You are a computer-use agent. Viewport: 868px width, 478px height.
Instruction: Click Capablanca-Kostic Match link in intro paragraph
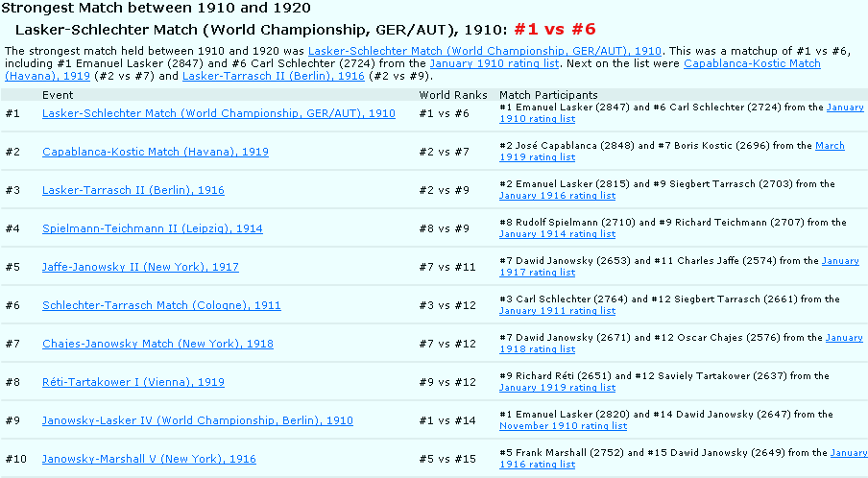click(752, 63)
